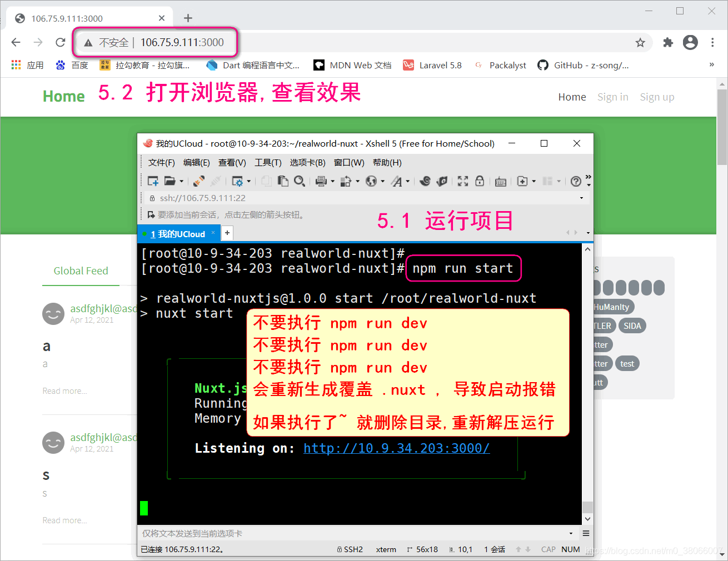Select the 我的UCloud session tab

pyautogui.click(x=178, y=234)
